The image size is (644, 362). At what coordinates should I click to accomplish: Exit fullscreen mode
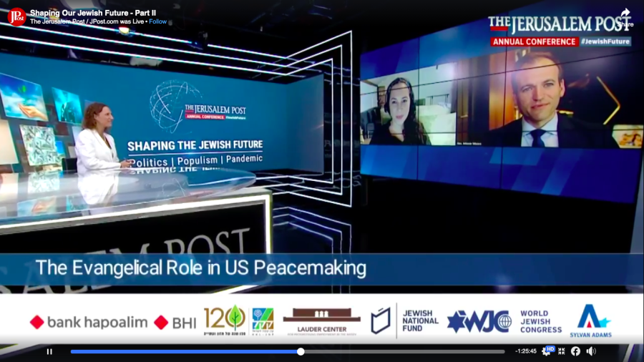[x=562, y=351]
